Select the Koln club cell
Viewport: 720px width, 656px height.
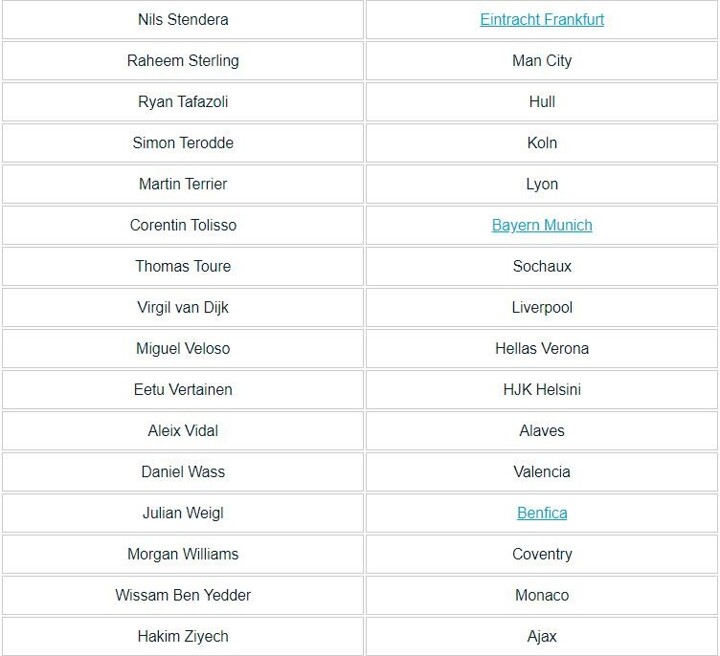tap(541, 143)
